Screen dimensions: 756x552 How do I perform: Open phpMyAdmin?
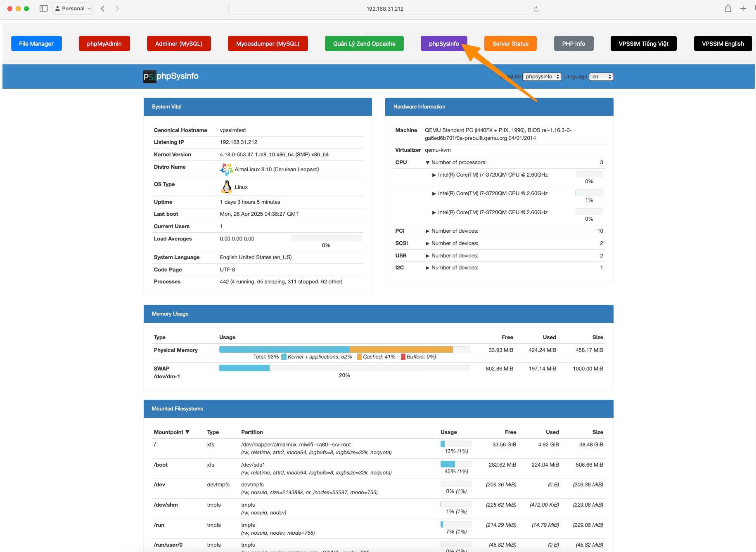point(104,43)
